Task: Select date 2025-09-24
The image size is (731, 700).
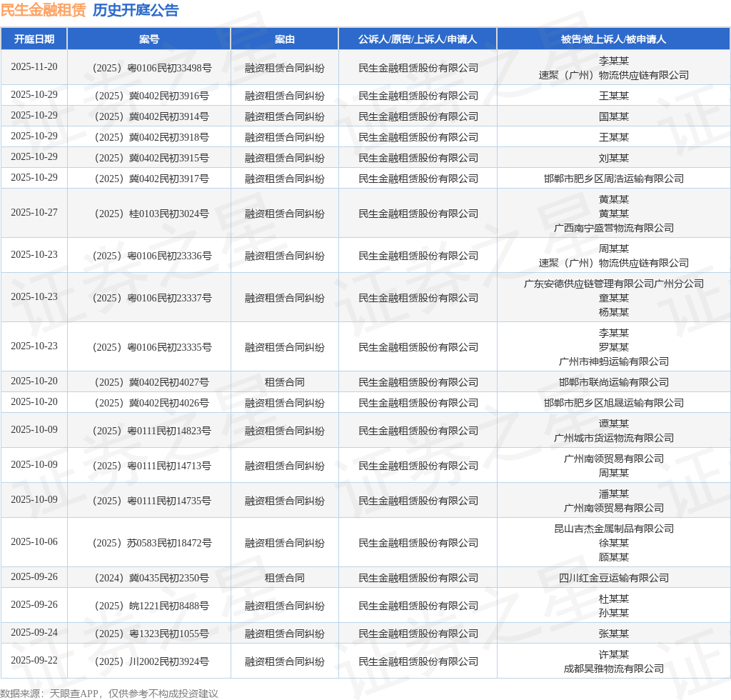Action: click(x=34, y=632)
